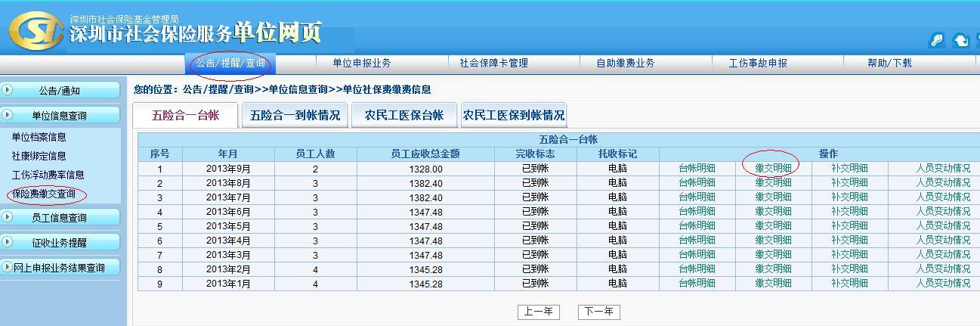Open the 帮助/下载 menu

(x=889, y=64)
